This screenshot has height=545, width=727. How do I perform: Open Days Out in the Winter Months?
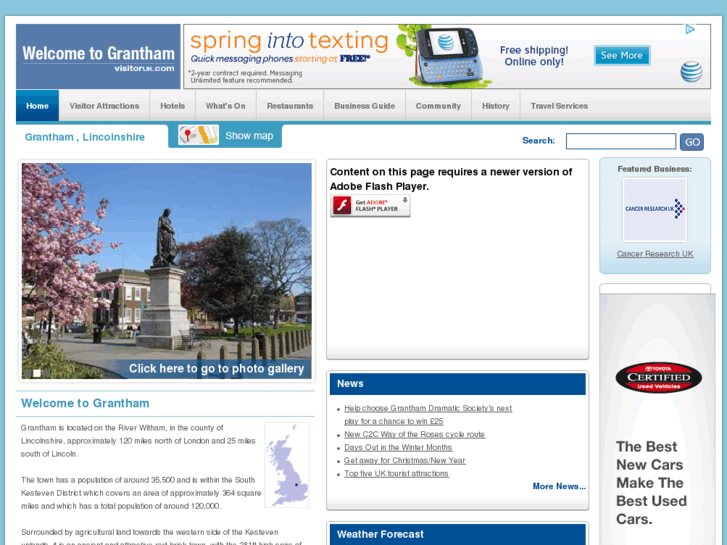pyautogui.click(x=398, y=447)
